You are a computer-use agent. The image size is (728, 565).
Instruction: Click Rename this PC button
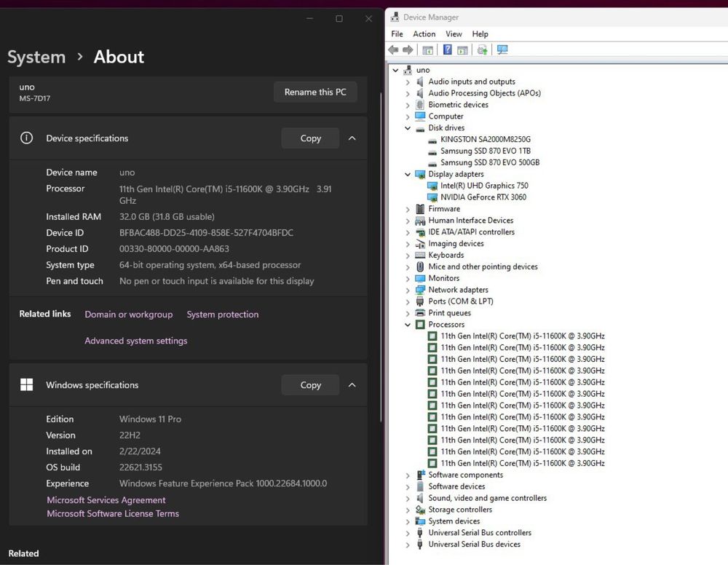coord(315,92)
